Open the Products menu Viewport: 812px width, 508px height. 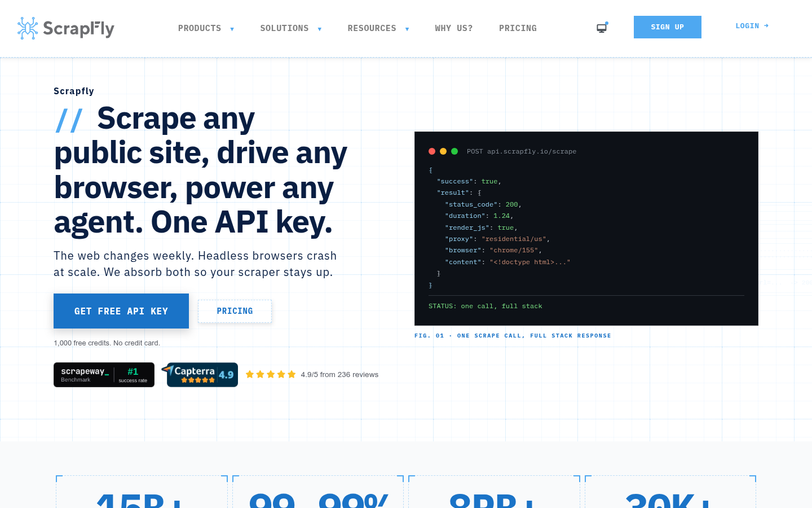(200, 28)
